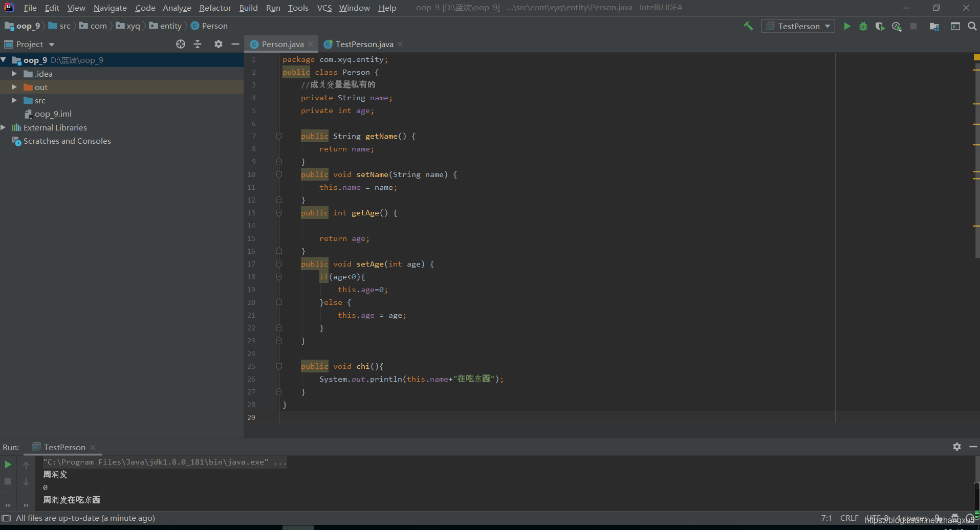Viewport: 980px width, 530px height.
Task: Click the 7:1 cursor position indicator
Action: (826, 518)
